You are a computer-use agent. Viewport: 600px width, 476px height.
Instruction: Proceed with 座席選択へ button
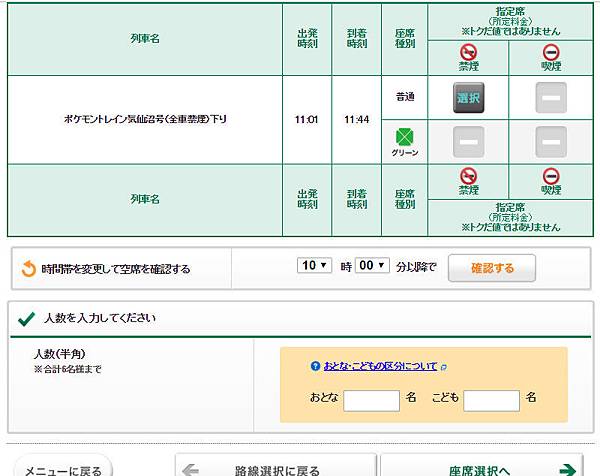click(482, 466)
